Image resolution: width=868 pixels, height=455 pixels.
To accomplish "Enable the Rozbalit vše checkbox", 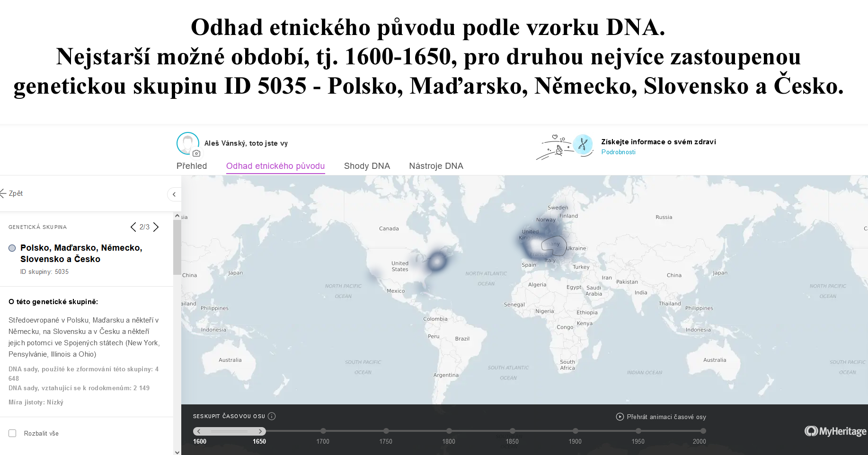I will coord(13,433).
